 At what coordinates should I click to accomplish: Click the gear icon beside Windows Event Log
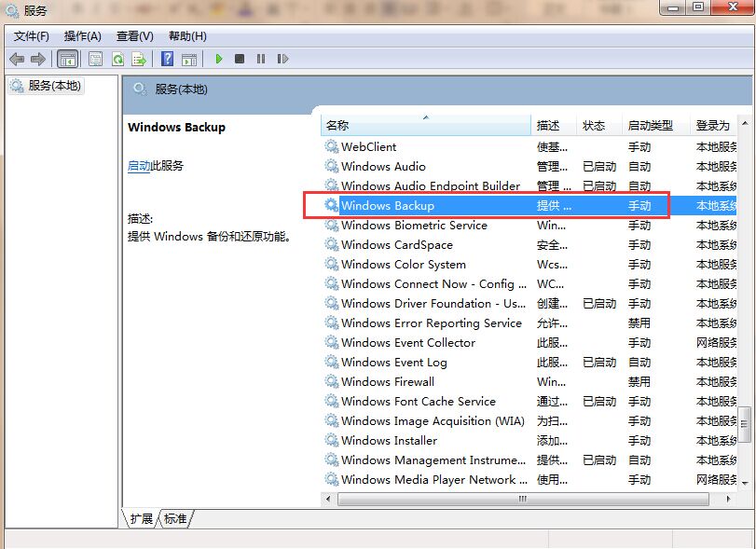click(x=332, y=362)
